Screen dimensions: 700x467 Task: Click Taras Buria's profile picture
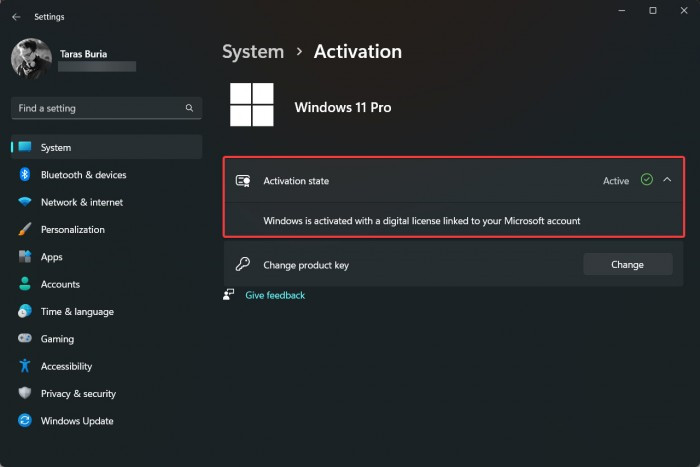[x=31, y=58]
